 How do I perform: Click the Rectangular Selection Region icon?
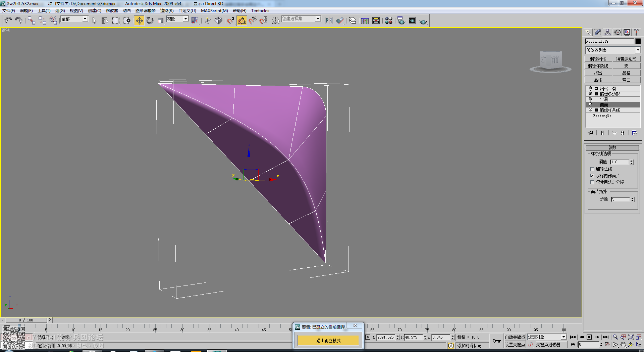click(x=116, y=20)
